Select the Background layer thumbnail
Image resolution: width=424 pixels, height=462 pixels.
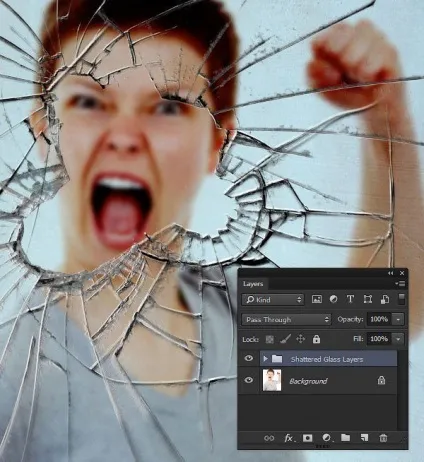point(272,380)
